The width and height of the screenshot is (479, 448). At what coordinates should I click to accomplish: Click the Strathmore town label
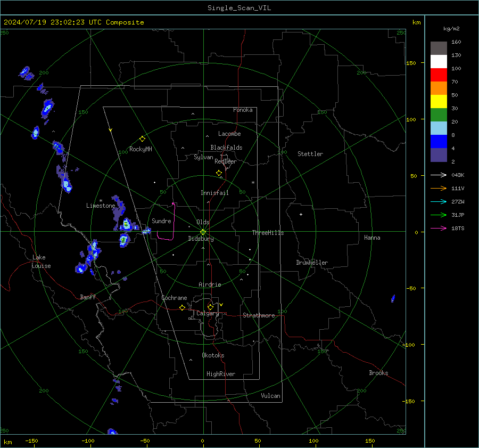point(259,315)
